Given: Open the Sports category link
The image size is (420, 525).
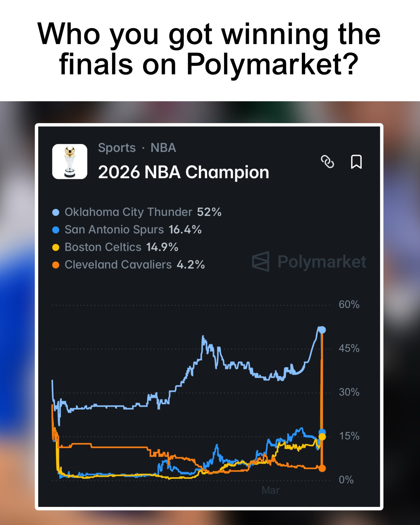Looking at the screenshot, I should [117, 148].
